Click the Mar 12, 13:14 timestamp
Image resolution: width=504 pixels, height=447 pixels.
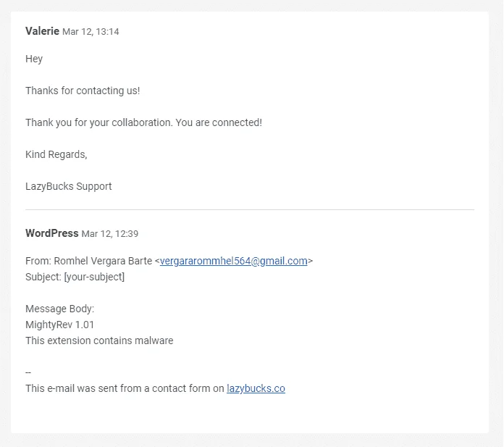click(x=91, y=32)
